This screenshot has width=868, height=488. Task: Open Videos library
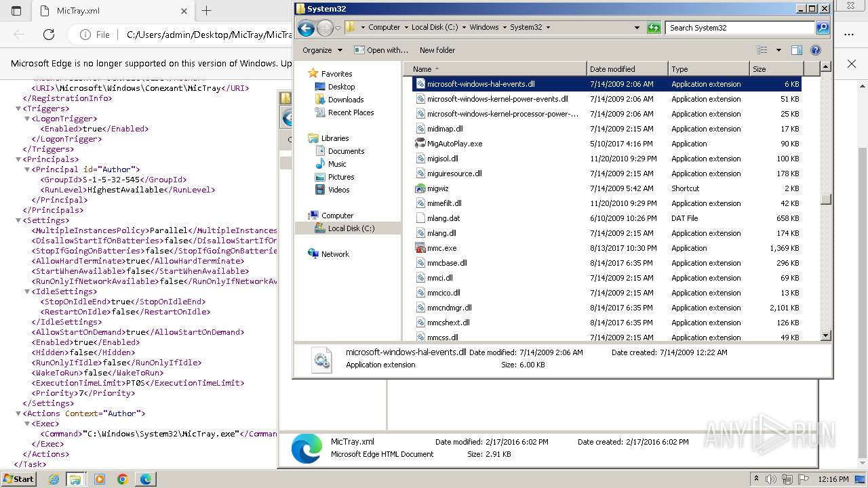pos(338,190)
